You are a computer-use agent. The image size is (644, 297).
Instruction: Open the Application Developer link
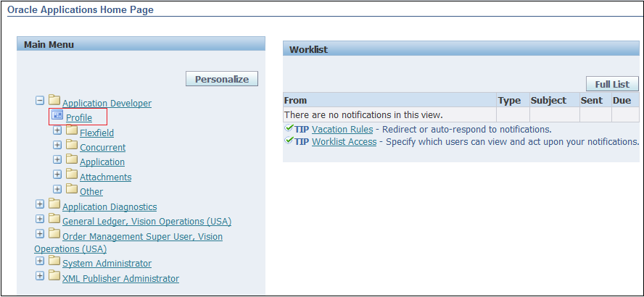point(107,104)
